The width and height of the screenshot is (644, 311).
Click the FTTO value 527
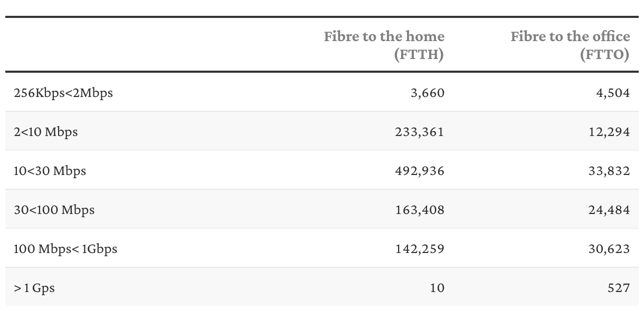click(619, 288)
